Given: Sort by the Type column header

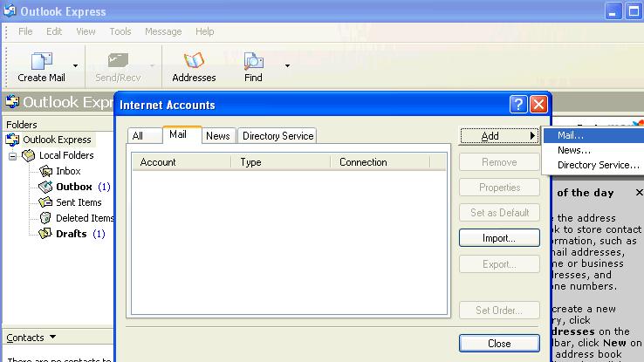Looking at the screenshot, I should [280, 162].
